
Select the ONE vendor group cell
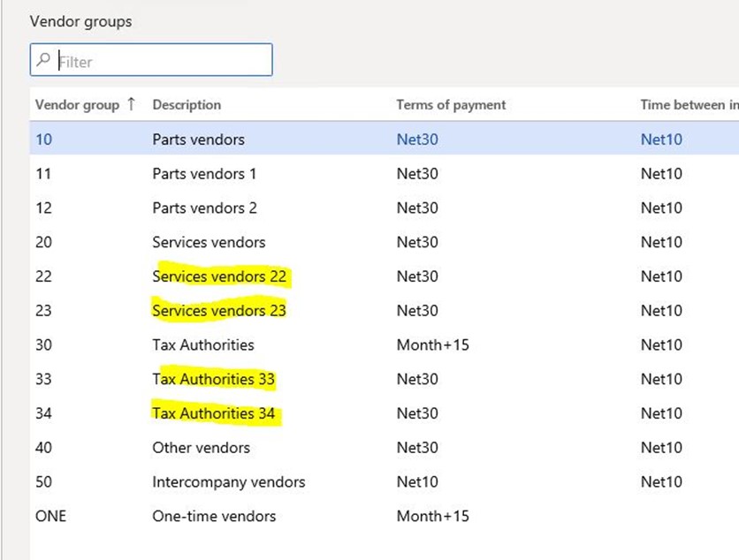[x=50, y=517]
